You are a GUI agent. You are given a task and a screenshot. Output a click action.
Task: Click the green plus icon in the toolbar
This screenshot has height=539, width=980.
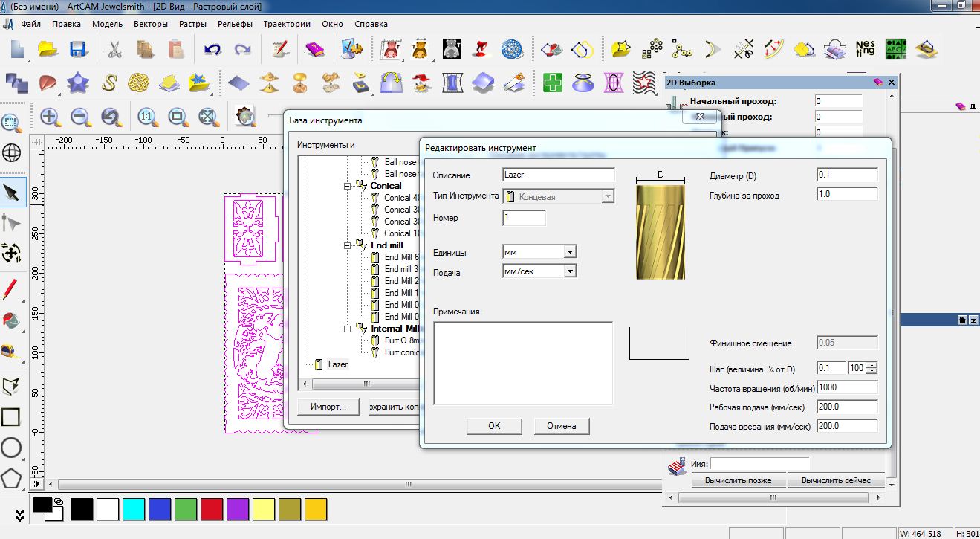pos(553,82)
